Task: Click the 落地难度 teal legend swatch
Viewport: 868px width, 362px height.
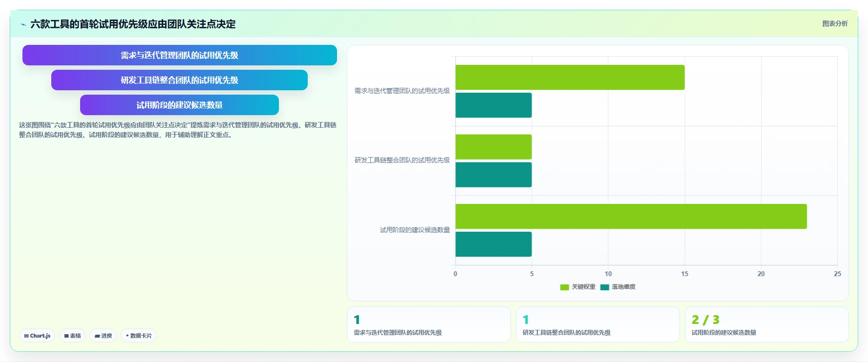Action: pyautogui.click(x=605, y=287)
